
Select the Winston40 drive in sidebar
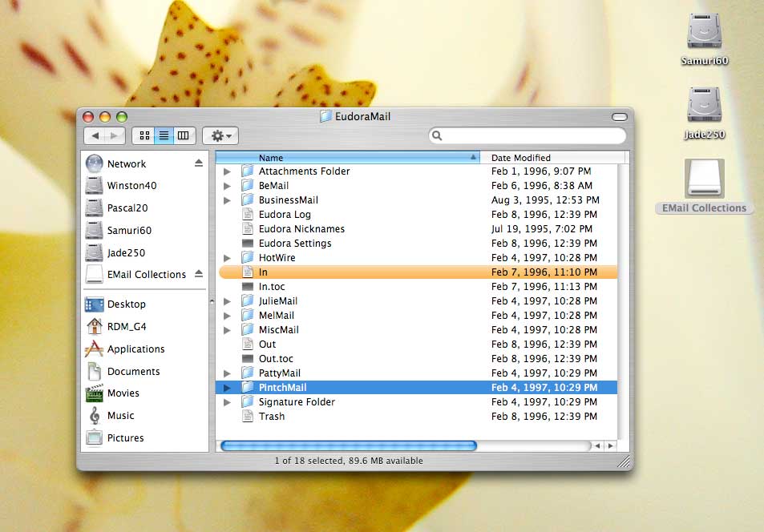[121, 186]
